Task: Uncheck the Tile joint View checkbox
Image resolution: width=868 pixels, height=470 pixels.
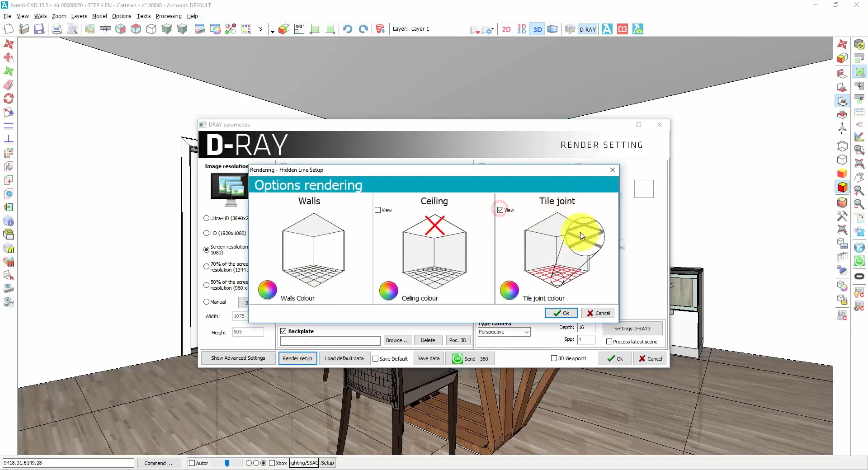Action: pos(500,210)
